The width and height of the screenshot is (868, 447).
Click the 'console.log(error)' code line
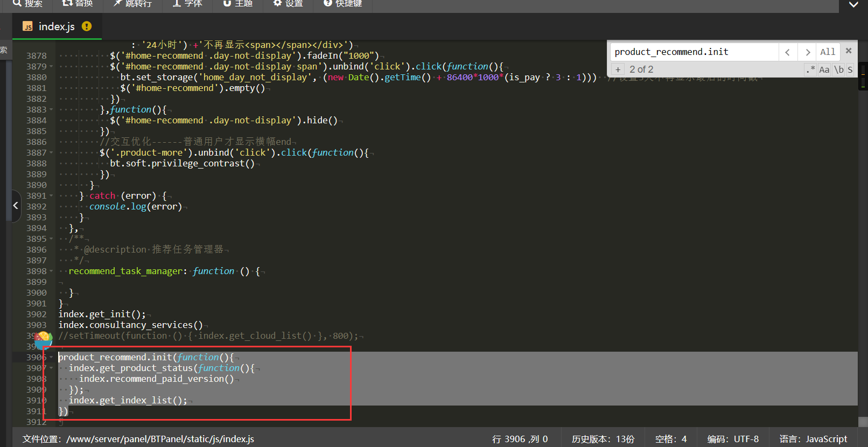click(x=135, y=206)
